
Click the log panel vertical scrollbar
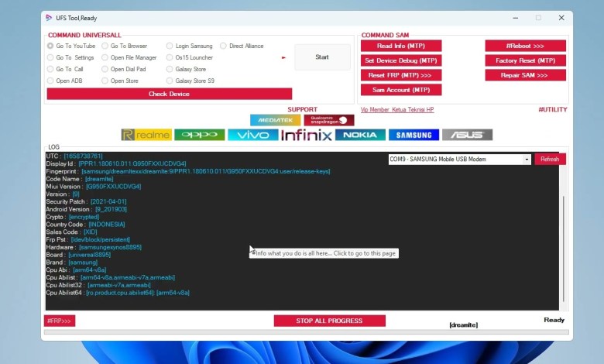(x=564, y=248)
